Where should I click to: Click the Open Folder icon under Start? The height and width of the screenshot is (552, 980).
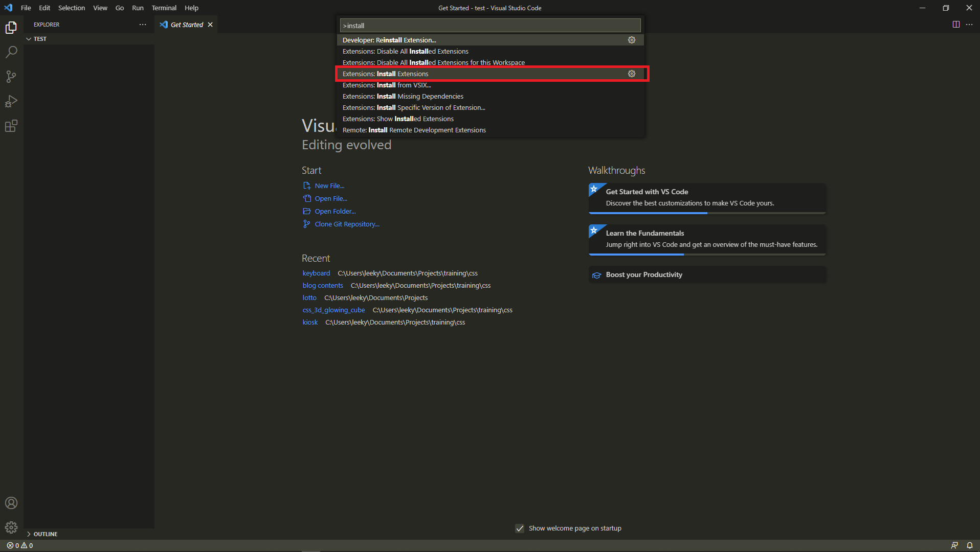(x=307, y=211)
